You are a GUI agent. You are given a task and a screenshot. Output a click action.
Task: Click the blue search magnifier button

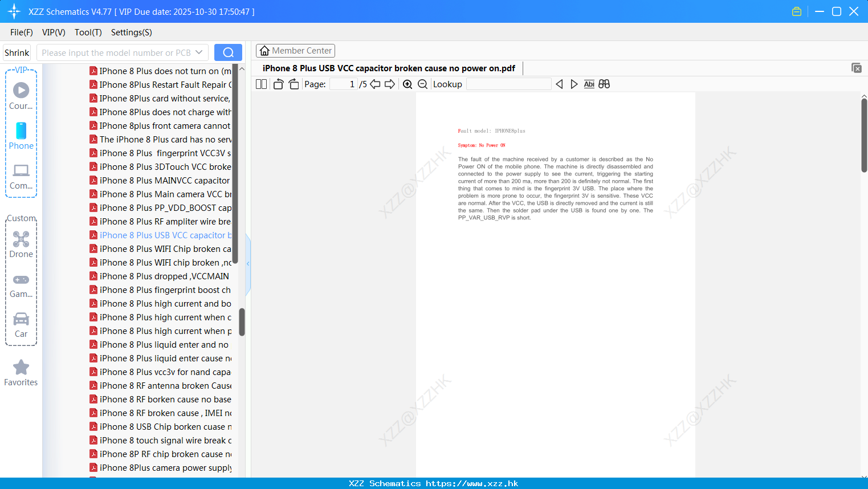(x=228, y=52)
